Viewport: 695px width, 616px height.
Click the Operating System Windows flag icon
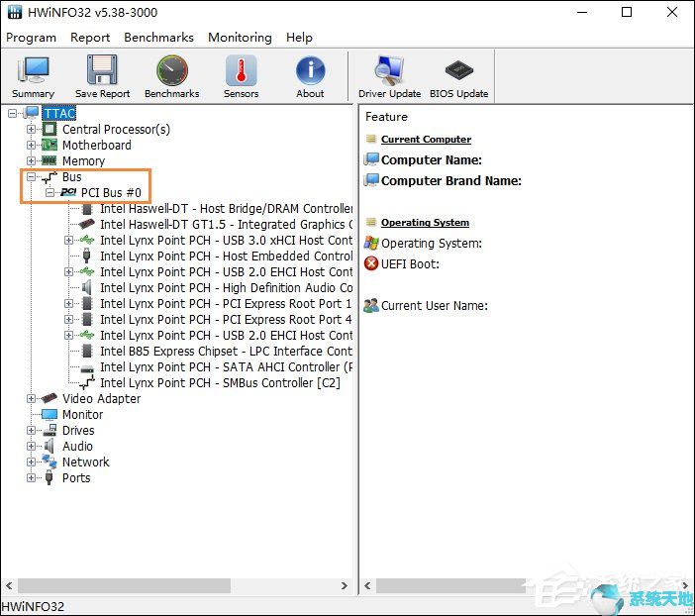coord(371,243)
